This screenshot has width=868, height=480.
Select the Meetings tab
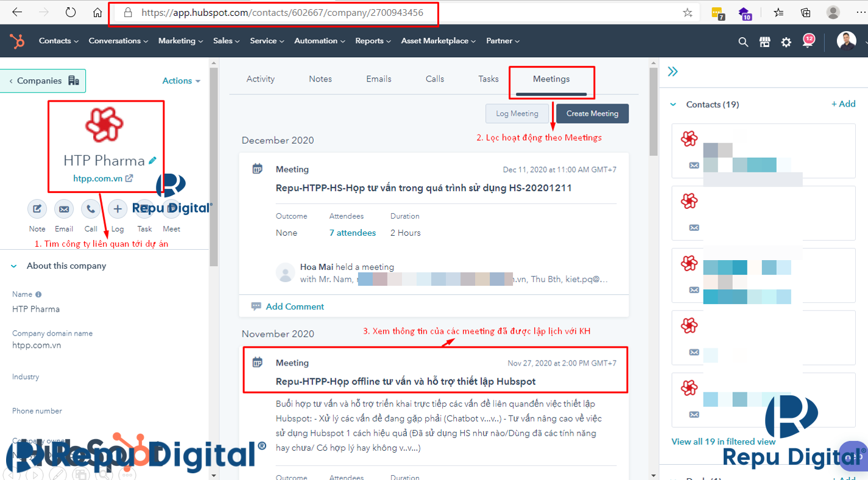click(x=551, y=79)
